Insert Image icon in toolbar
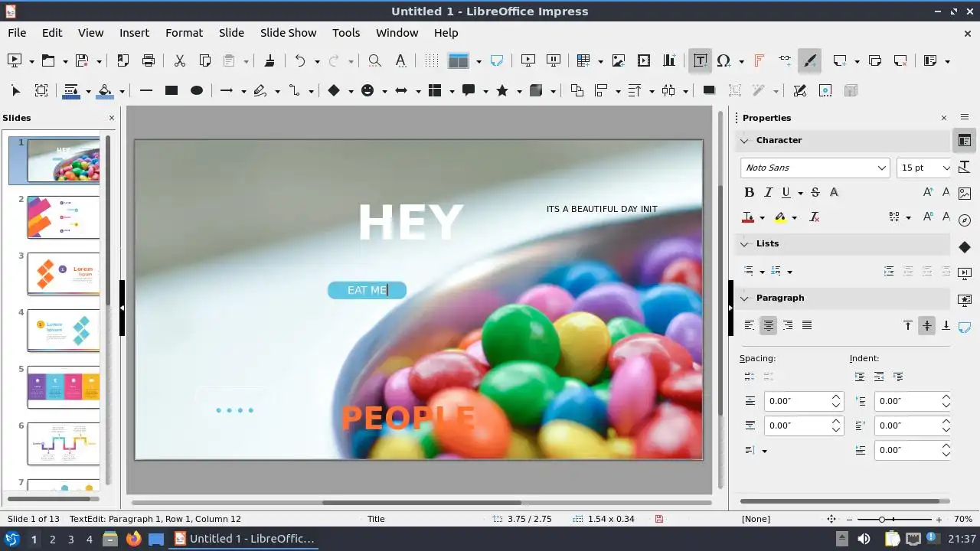 click(x=619, y=60)
